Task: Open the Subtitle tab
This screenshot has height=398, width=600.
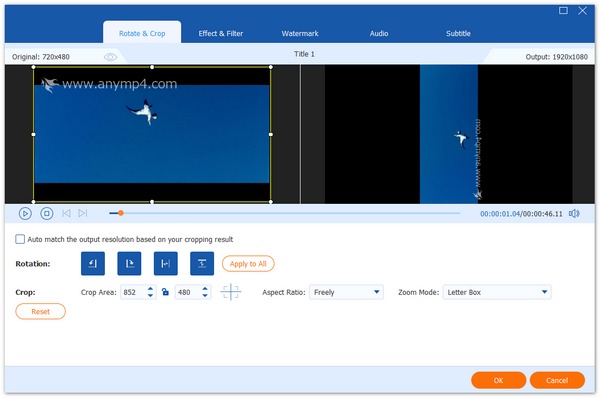Action: pyautogui.click(x=458, y=33)
